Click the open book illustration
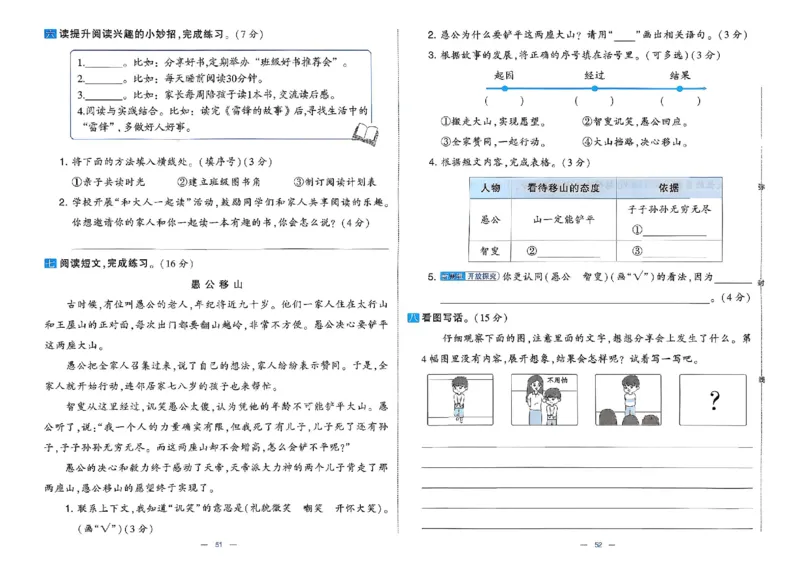Screen dimensions: 800x566 [365, 134]
